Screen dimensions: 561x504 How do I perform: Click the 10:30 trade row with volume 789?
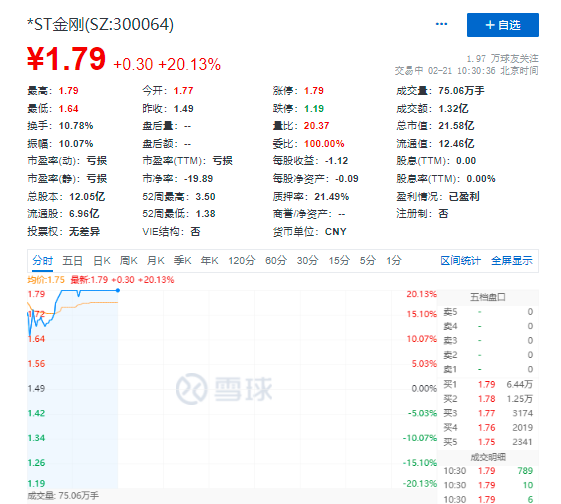click(x=488, y=471)
